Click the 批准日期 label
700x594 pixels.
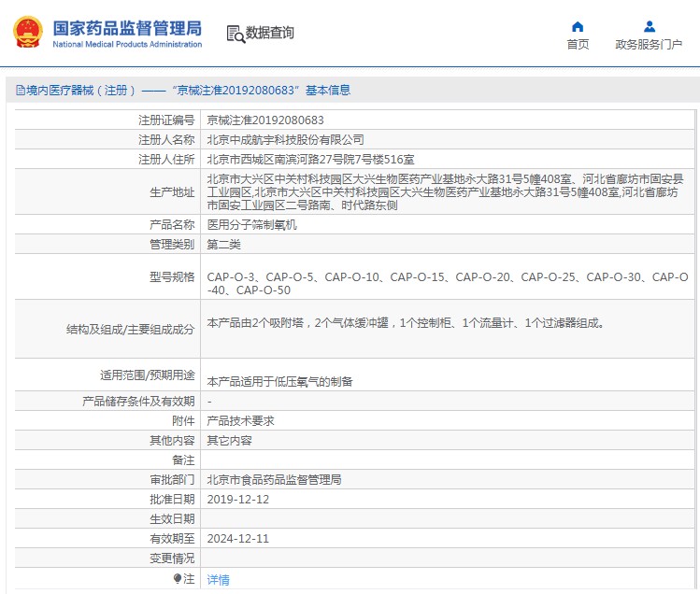click(172, 500)
